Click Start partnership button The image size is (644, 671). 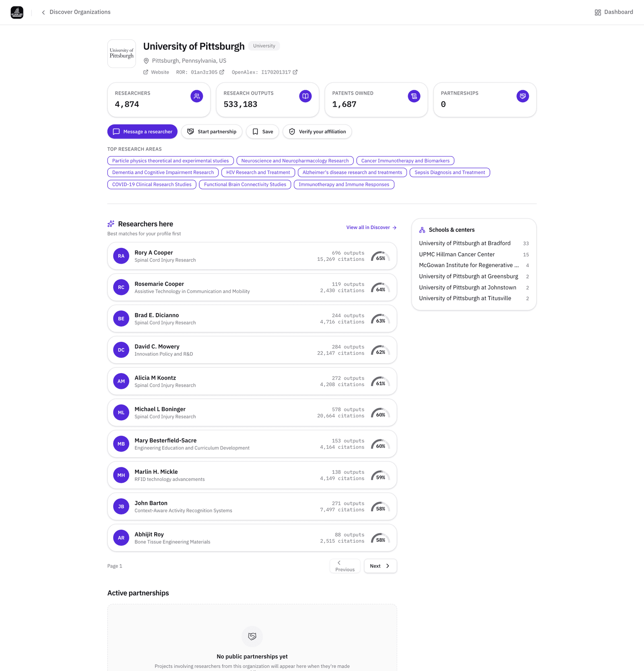212,132
